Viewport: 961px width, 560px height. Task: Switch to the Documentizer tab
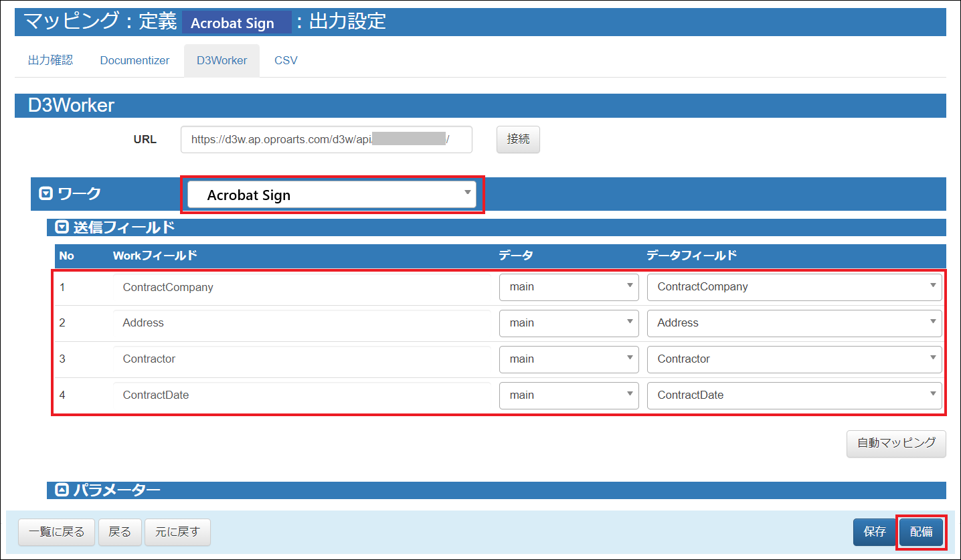click(x=135, y=60)
